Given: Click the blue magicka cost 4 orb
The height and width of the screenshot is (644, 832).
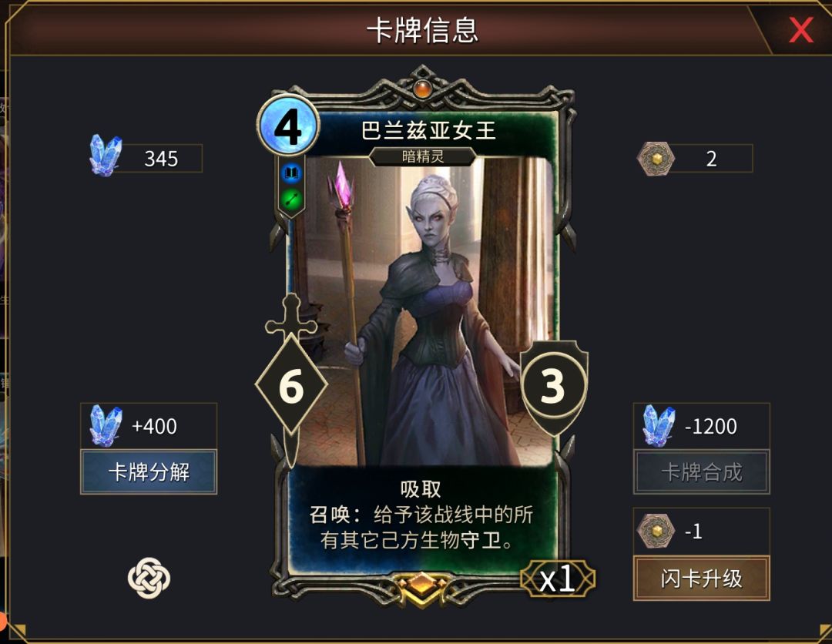Looking at the screenshot, I should point(288,127).
